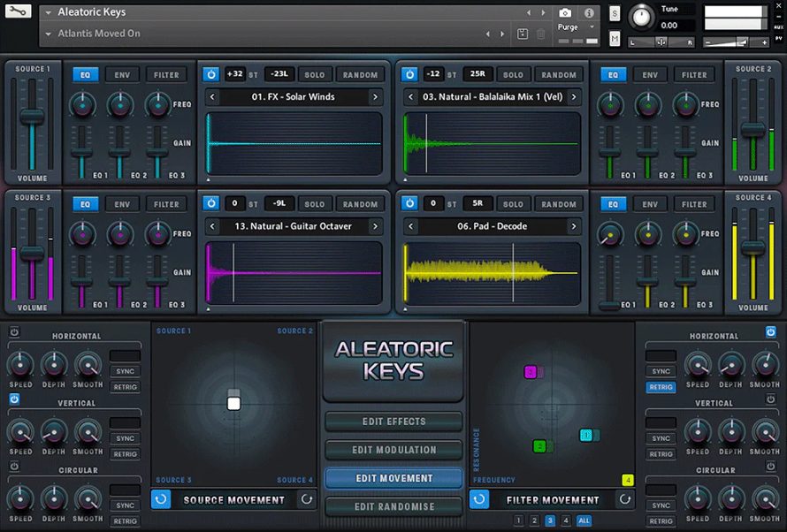Go to the next instrument with the top right arrow
This screenshot has width=787, height=532.
coord(543,12)
